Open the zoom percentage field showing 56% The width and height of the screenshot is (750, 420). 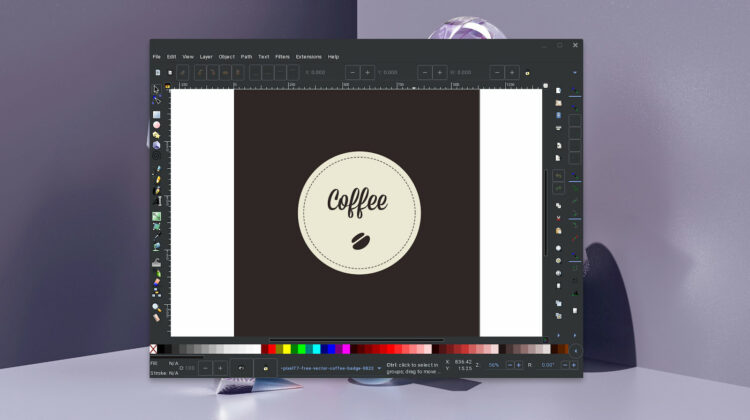pos(493,365)
